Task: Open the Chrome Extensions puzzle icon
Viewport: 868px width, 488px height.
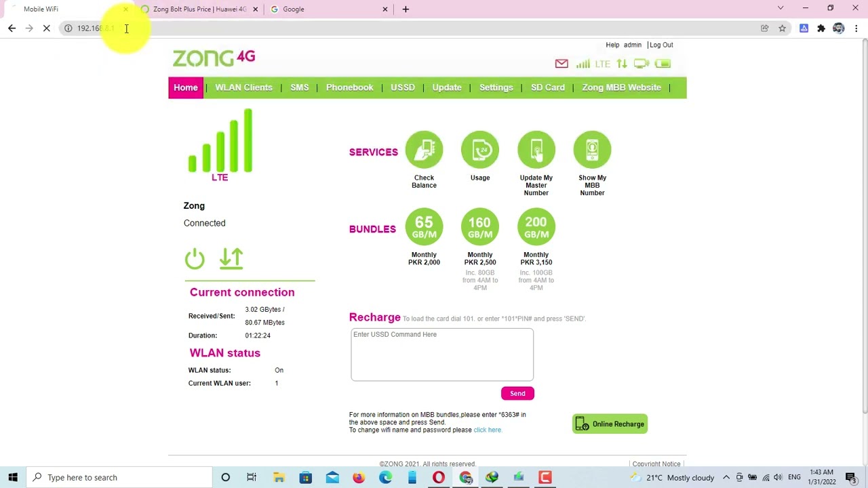Action: click(821, 28)
